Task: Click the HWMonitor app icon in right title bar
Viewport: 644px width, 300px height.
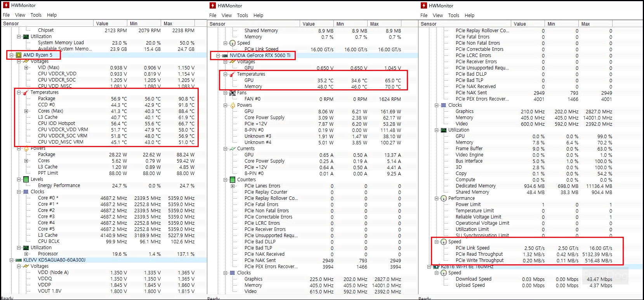Action: pyautogui.click(x=424, y=6)
